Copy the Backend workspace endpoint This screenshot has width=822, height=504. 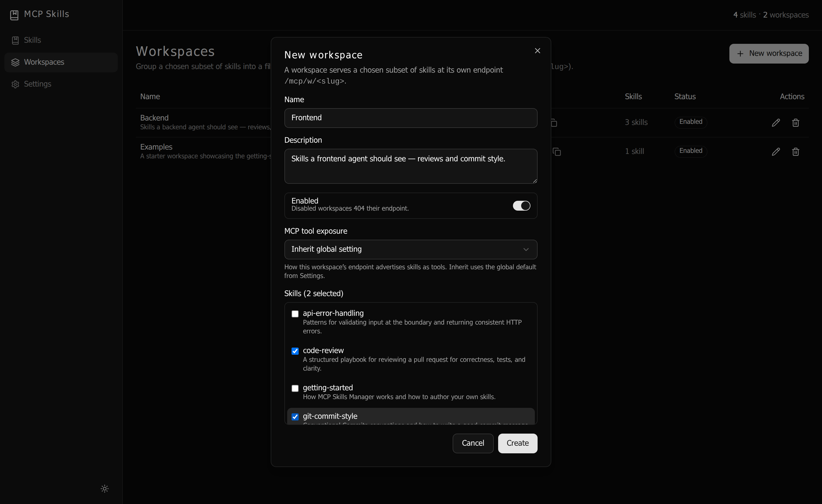pos(554,123)
